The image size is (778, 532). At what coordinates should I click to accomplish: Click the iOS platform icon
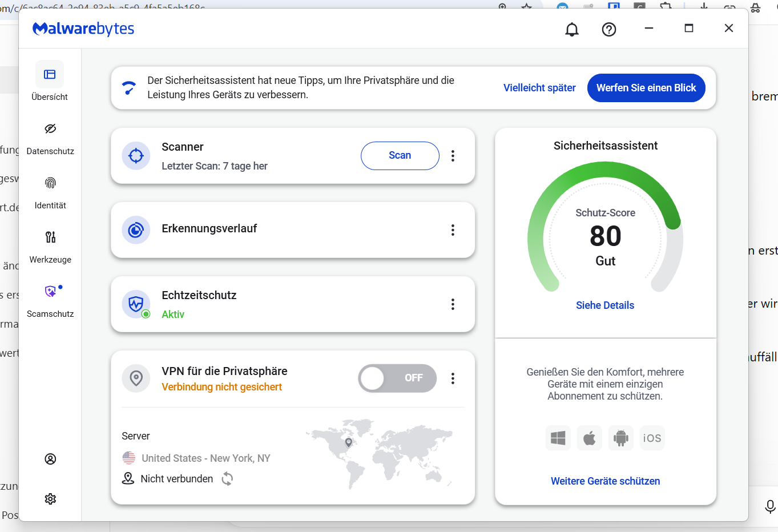(x=652, y=438)
